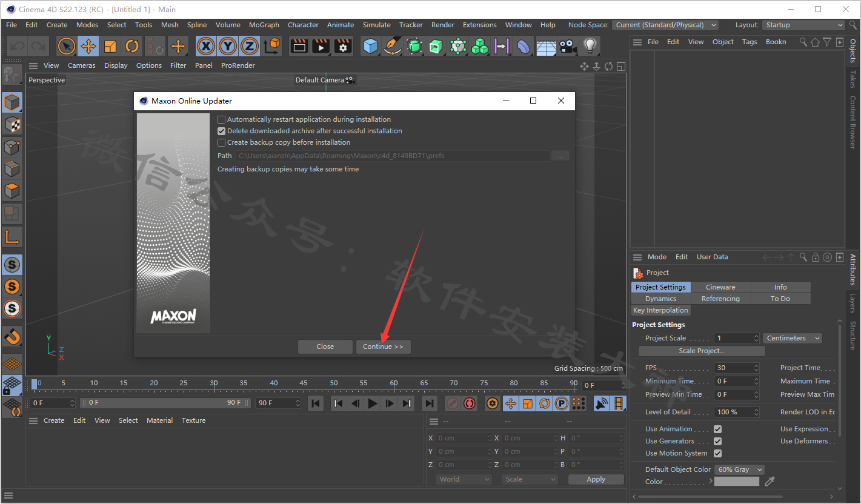Check Create backup copy before installation
Viewport: 861px width, 504px height.
(x=221, y=142)
